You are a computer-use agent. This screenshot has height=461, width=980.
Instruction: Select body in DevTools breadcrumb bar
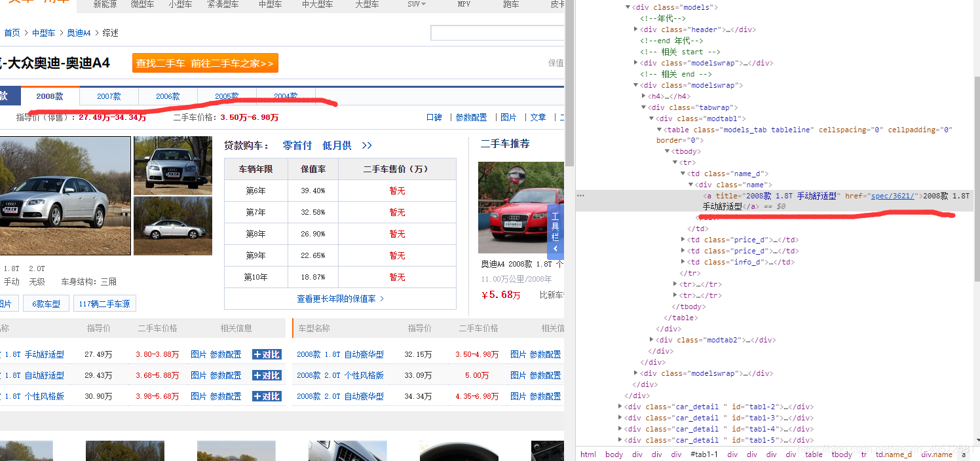[x=614, y=454]
